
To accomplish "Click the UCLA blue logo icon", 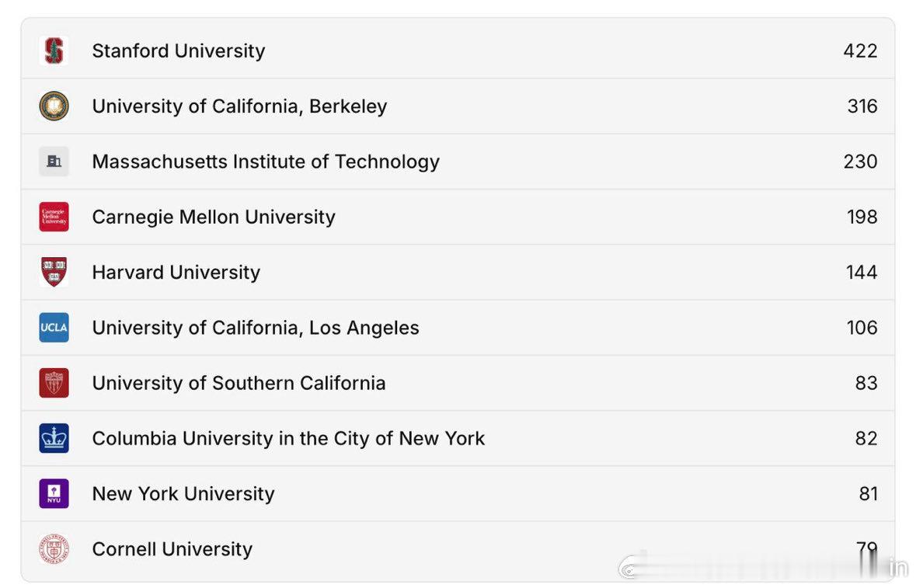I will [53, 328].
